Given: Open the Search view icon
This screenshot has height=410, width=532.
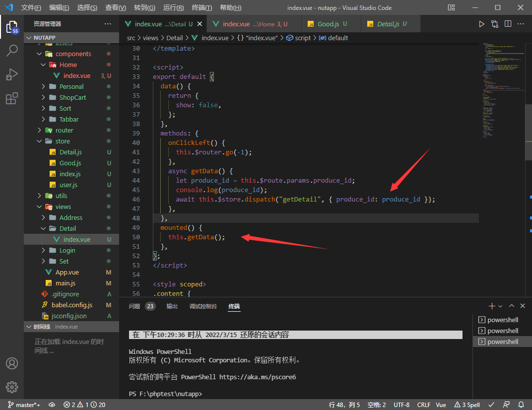Looking at the screenshot, I should [12, 51].
